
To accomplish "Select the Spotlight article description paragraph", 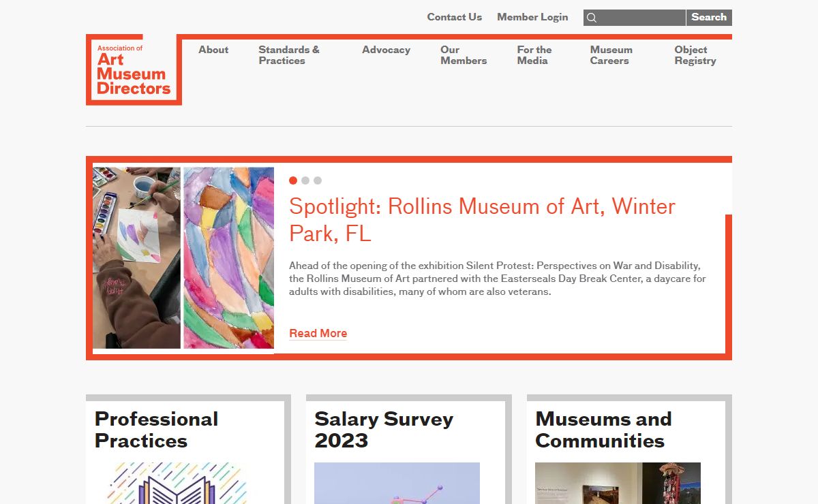I will click(x=498, y=279).
